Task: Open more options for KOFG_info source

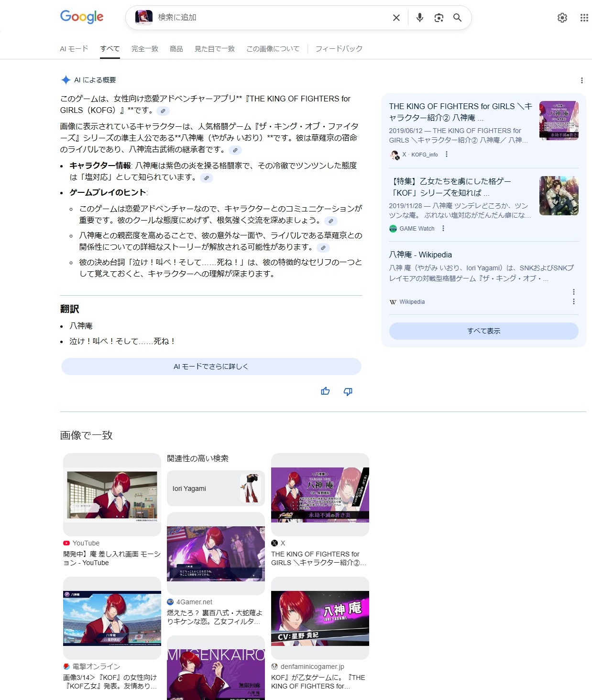Action: click(x=447, y=155)
